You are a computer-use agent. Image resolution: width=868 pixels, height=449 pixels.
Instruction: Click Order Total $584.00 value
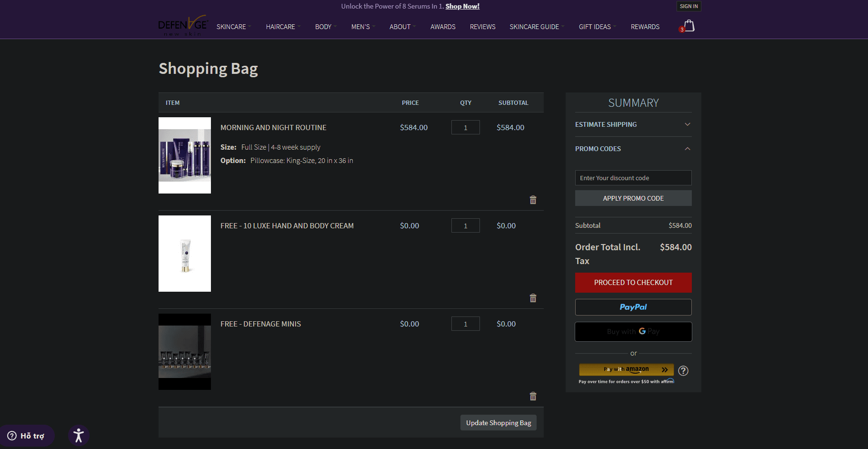click(x=676, y=247)
